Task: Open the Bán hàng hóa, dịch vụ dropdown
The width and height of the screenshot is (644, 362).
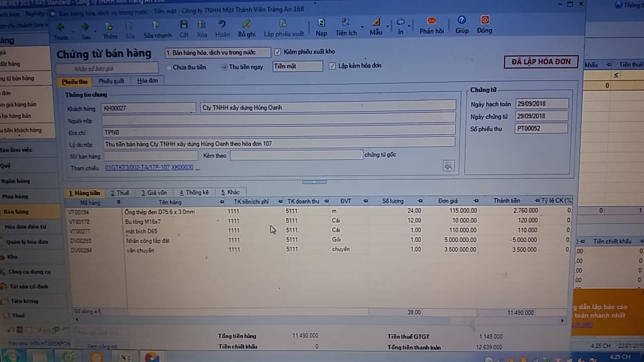Action: click(x=218, y=52)
